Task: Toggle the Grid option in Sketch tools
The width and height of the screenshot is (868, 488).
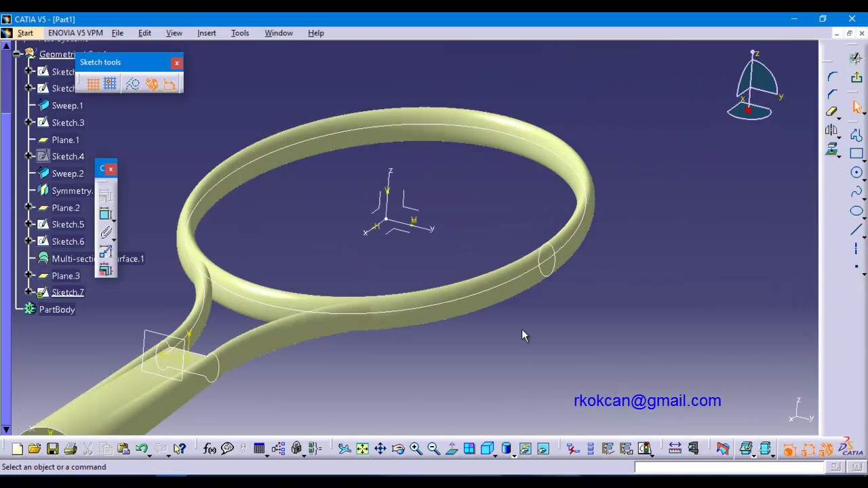Action: [x=93, y=84]
